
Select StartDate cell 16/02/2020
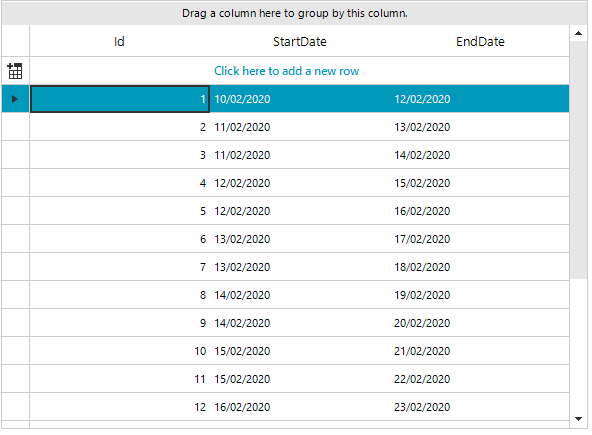pyautogui.click(x=300, y=407)
